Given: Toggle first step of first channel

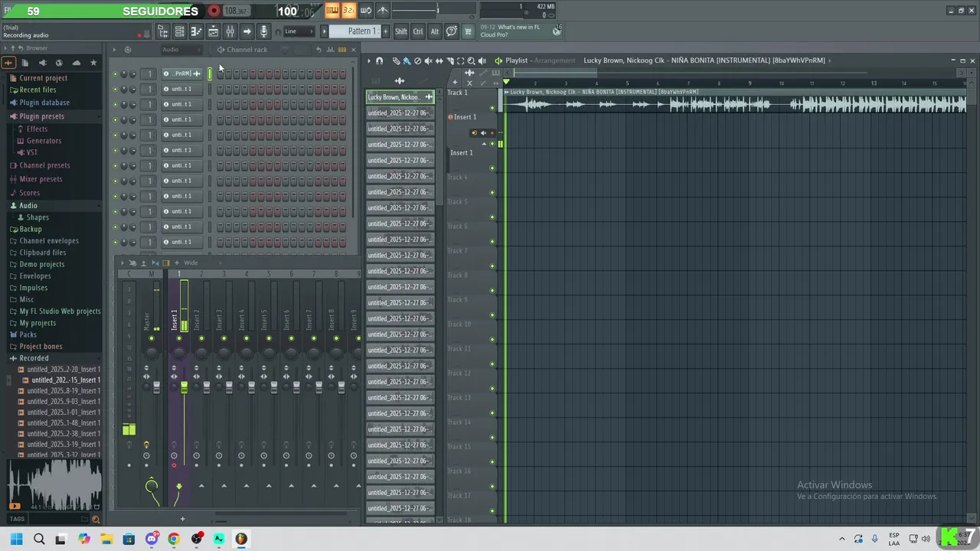Looking at the screenshot, I should click(x=220, y=73).
